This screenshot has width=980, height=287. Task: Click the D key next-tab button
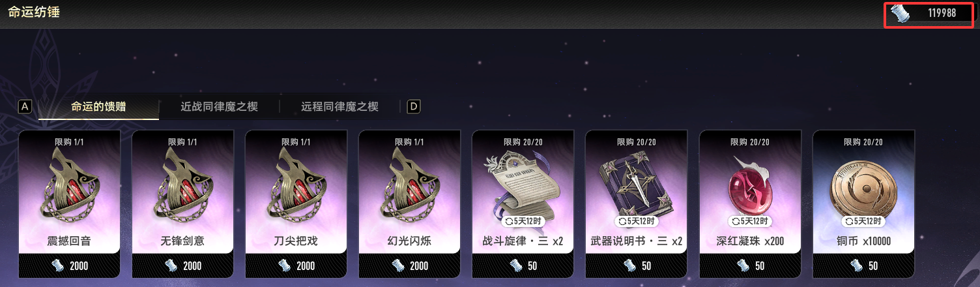click(x=413, y=106)
